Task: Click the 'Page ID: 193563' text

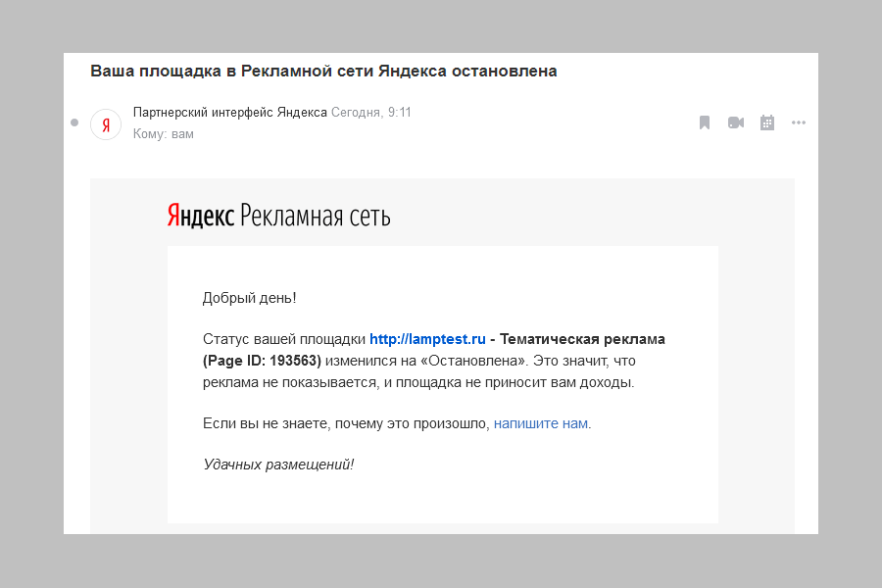Action: tap(262, 361)
